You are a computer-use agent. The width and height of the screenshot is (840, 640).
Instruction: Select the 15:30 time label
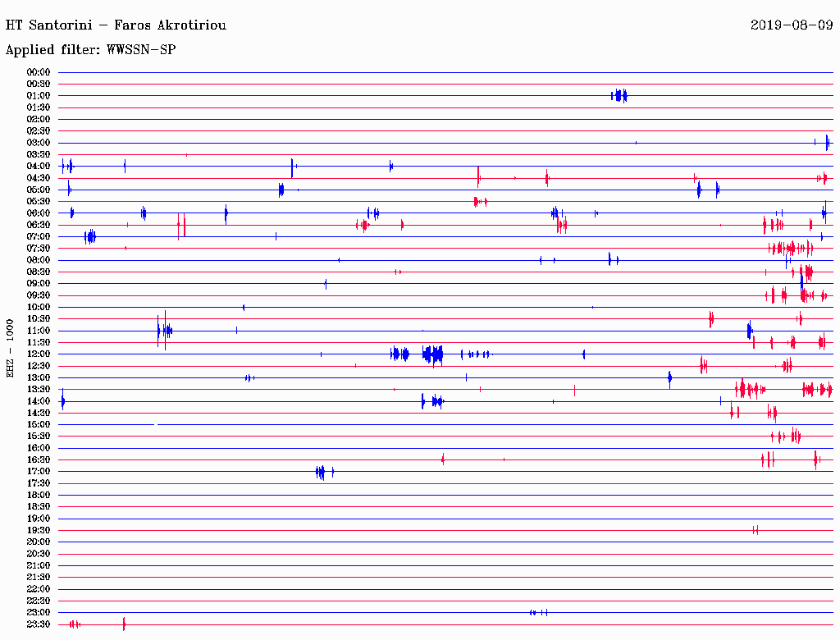tap(39, 437)
